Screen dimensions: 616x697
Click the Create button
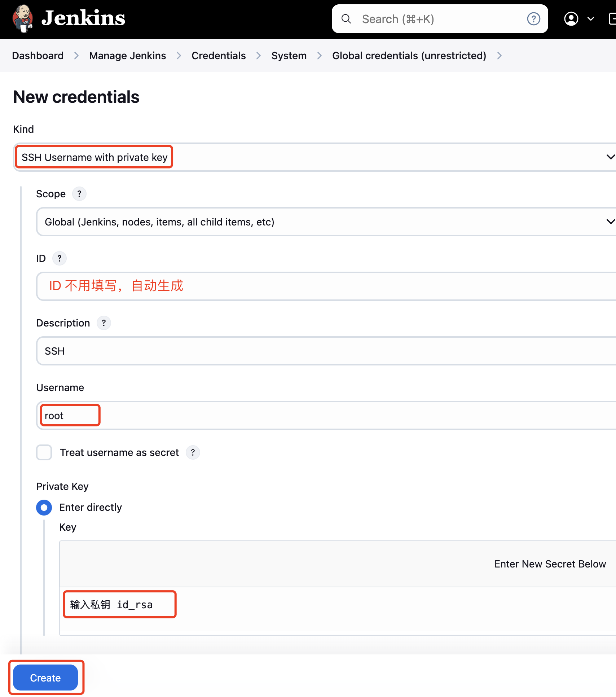tap(45, 678)
